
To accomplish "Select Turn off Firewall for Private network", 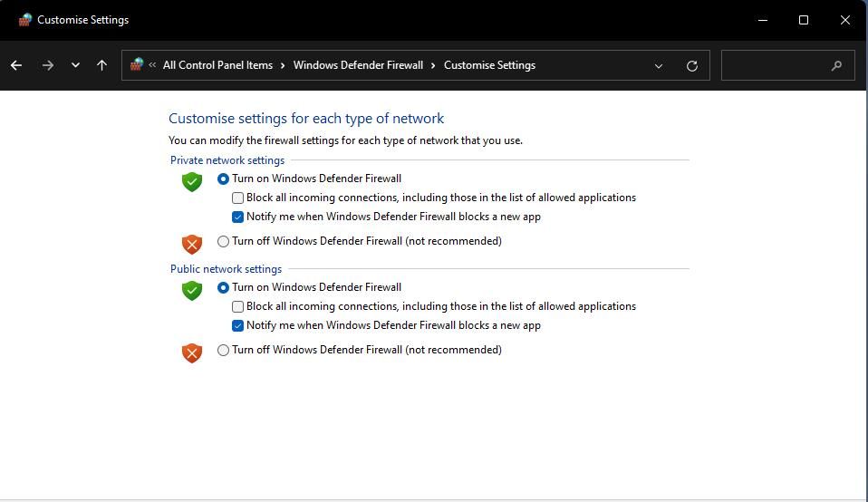I will coord(224,241).
